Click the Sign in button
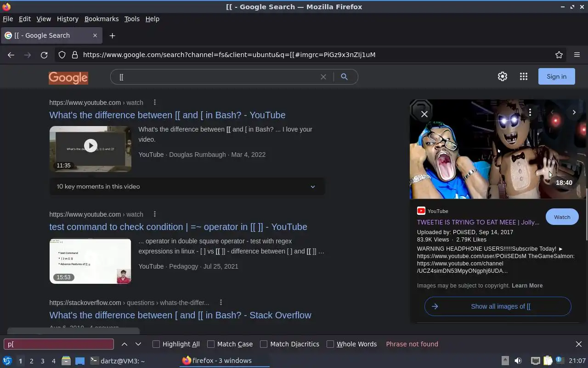This screenshot has height=368, width=588. tap(556, 76)
